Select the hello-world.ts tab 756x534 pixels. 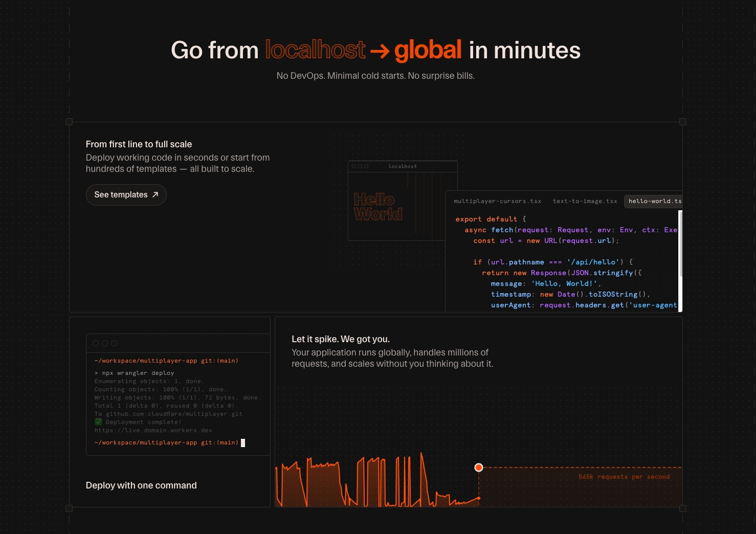654,201
